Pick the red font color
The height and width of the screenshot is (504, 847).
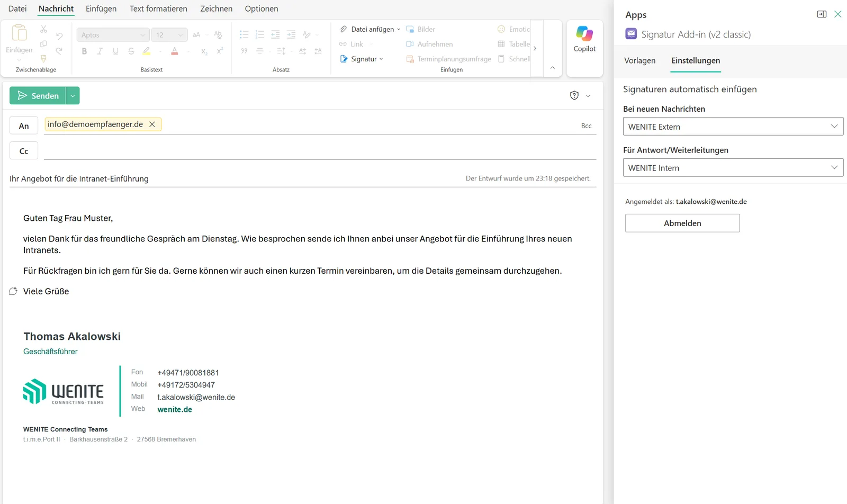pyautogui.click(x=175, y=51)
